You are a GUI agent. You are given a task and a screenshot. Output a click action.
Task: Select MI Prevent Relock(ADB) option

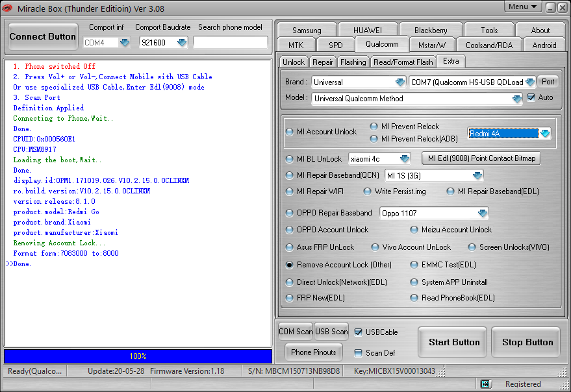(x=374, y=139)
